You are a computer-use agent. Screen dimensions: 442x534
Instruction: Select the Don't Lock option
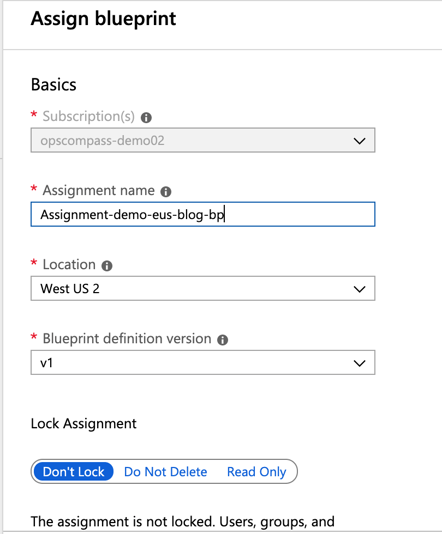tap(74, 472)
